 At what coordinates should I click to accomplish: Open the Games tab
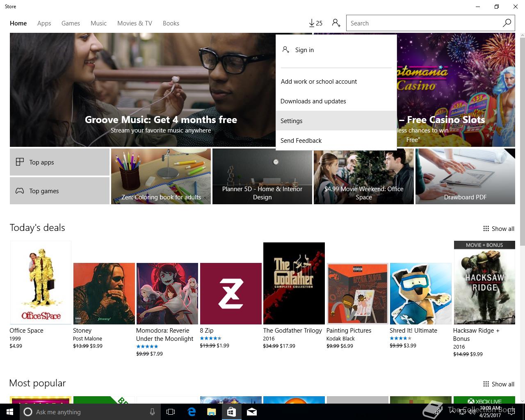71,23
